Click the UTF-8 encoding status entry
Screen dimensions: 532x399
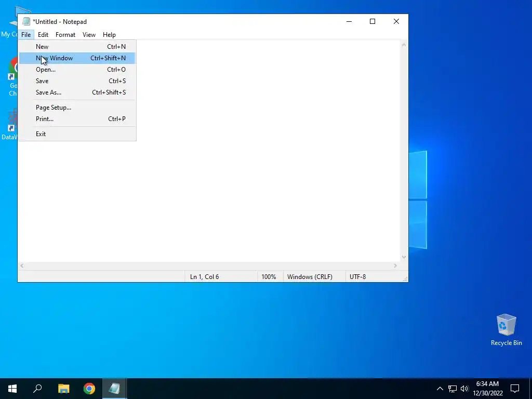373,277
